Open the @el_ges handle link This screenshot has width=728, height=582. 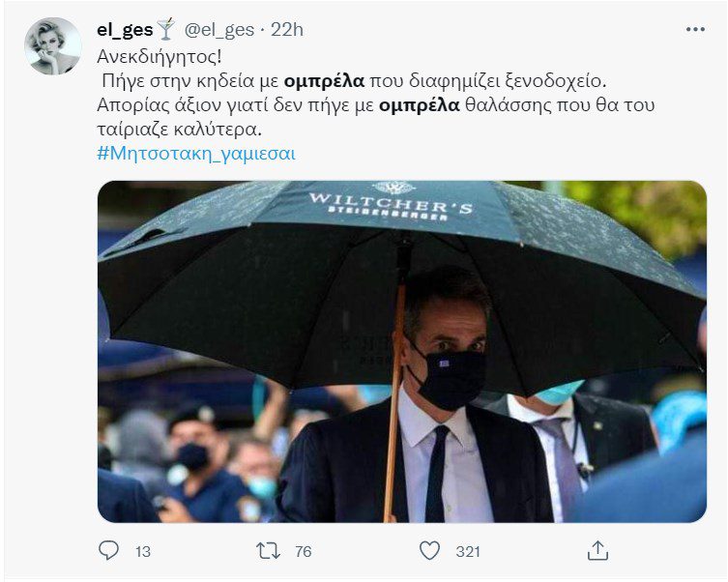(x=219, y=30)
